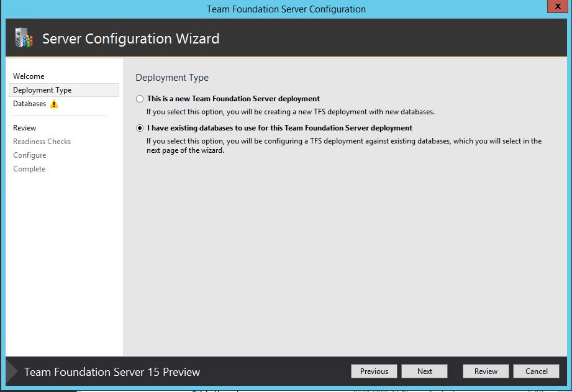
Task: Click the Server Configuration Wizard logo icon
Action: pyautogui.click(x=24, y=38)
